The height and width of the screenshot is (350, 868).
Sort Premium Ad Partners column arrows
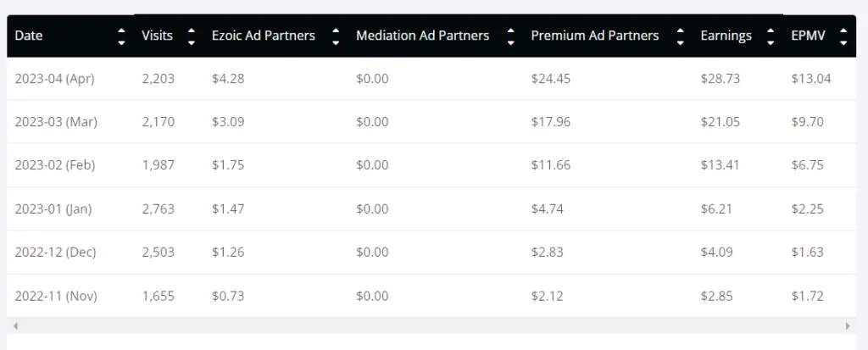pos(680,36)
